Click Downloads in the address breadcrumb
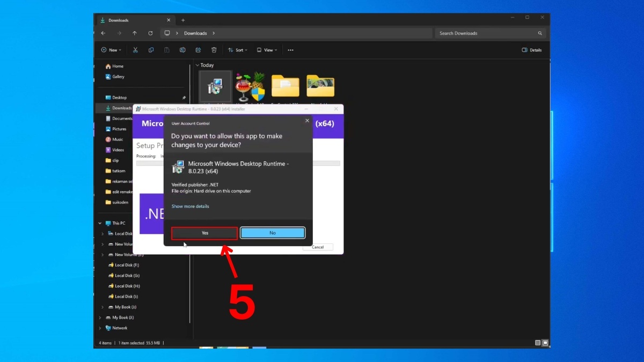Screen dimensions: 644x362 point(195,33)
